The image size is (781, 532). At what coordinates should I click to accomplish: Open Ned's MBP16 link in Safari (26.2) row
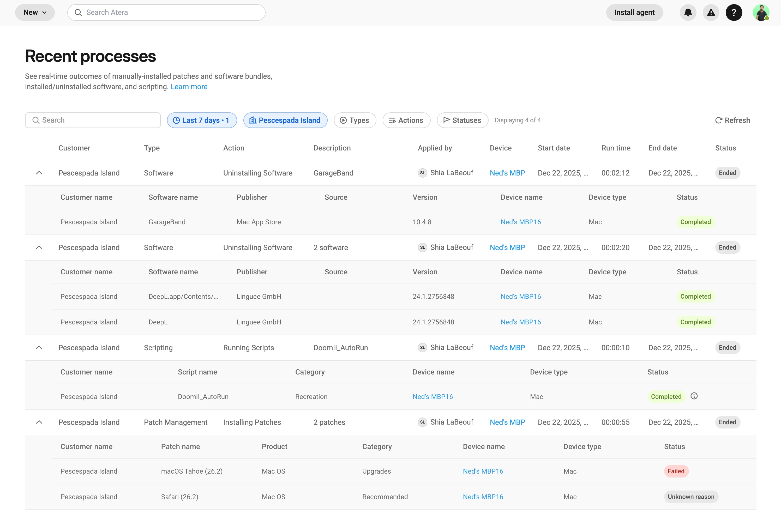(x=483, y=497)
